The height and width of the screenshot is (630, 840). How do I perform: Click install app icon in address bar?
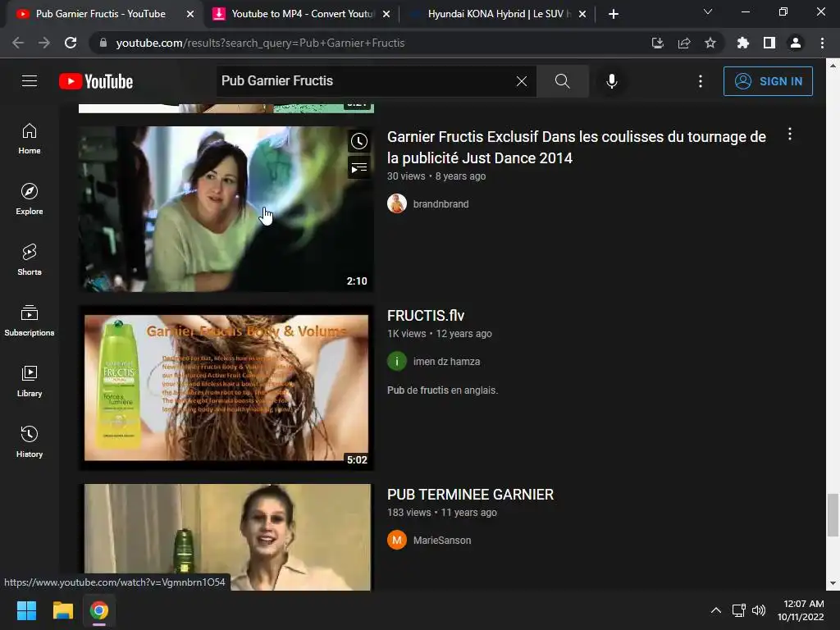[x=658, y=43]
